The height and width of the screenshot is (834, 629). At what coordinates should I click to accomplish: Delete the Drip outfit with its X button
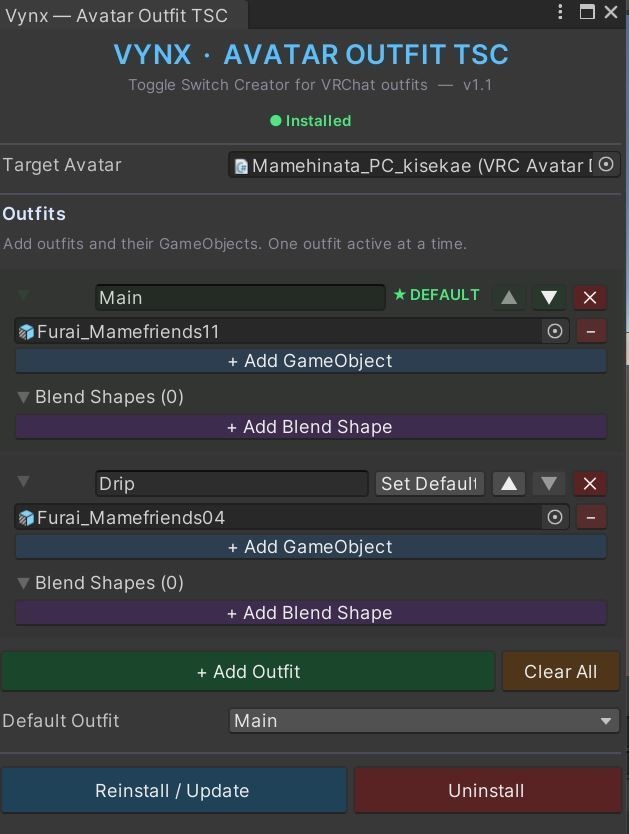[589, 483]
